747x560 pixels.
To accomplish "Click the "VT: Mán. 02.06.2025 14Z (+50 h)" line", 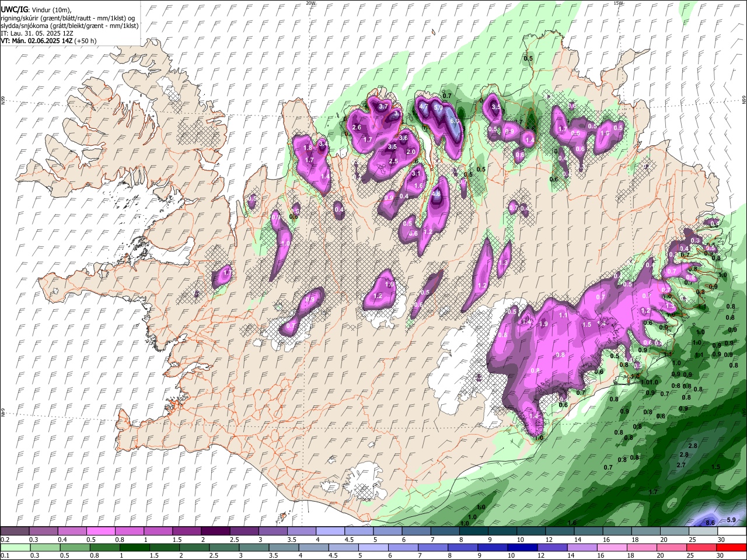I will pos(49,41).
